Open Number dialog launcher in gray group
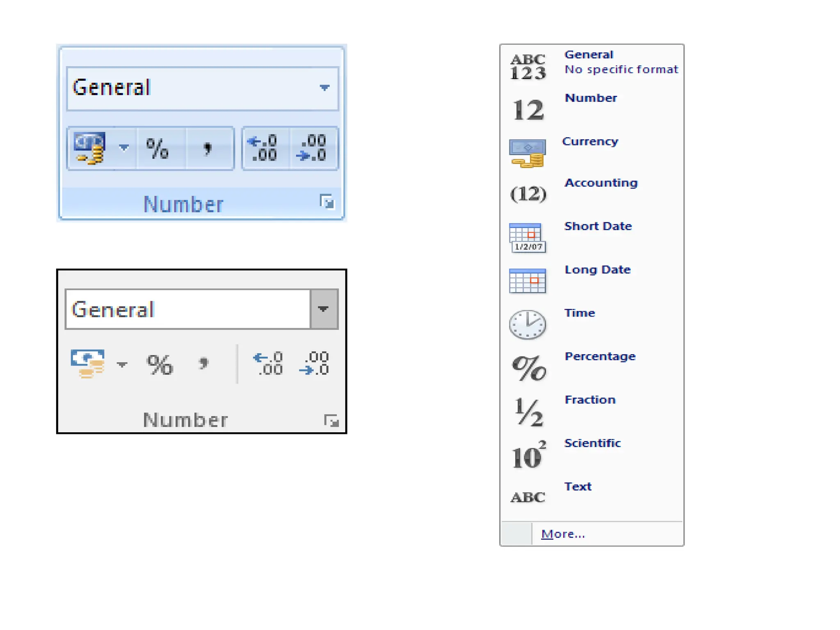The width and height of the screenshot is (840, 630). 331,421
